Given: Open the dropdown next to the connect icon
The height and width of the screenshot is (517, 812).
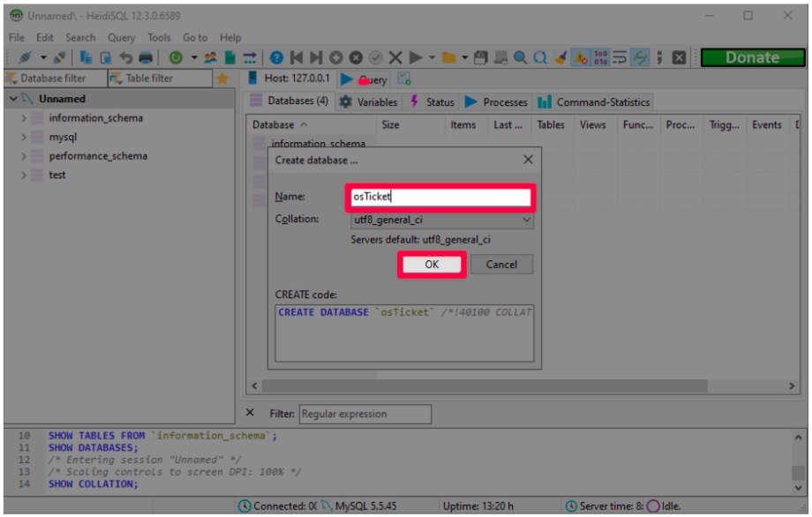Looking at the screenshot, I should pos(43,57).
